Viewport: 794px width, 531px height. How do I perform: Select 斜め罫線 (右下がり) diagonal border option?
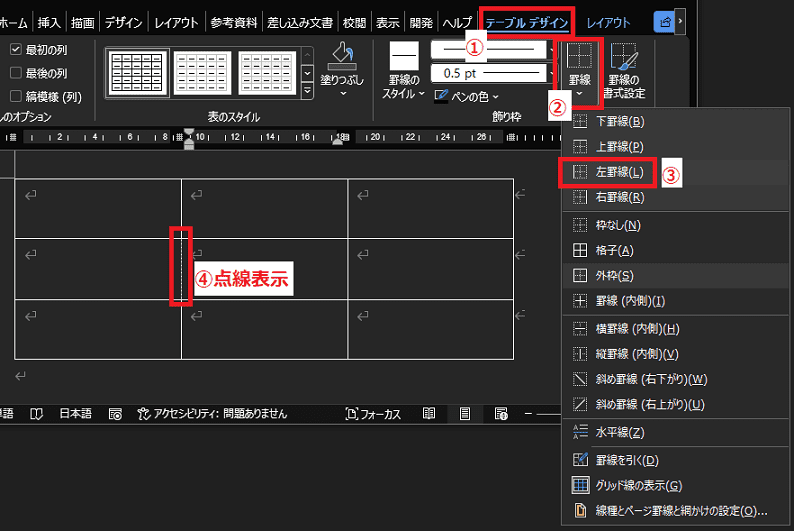pyautogui.click(x=650, y=379)
